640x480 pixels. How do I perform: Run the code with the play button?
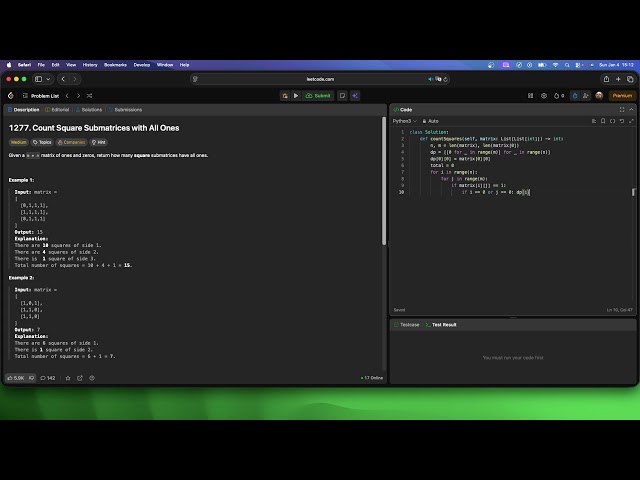[296, 96]
